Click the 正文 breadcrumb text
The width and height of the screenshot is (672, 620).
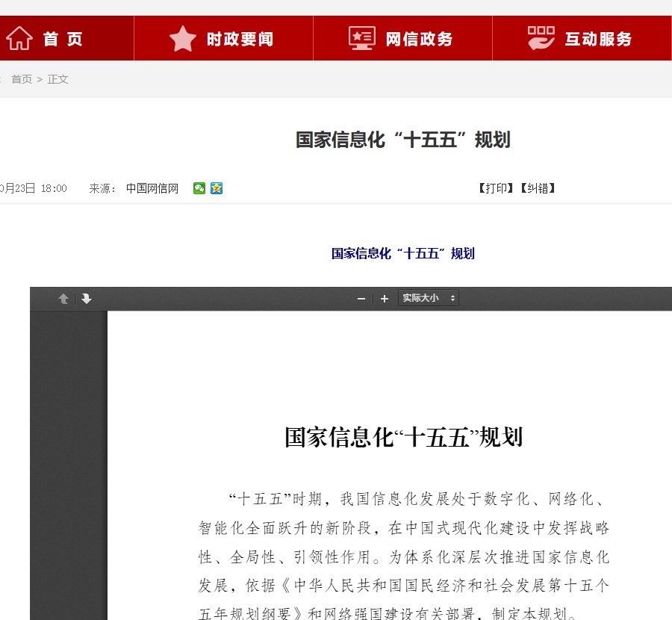pos(57,79)
